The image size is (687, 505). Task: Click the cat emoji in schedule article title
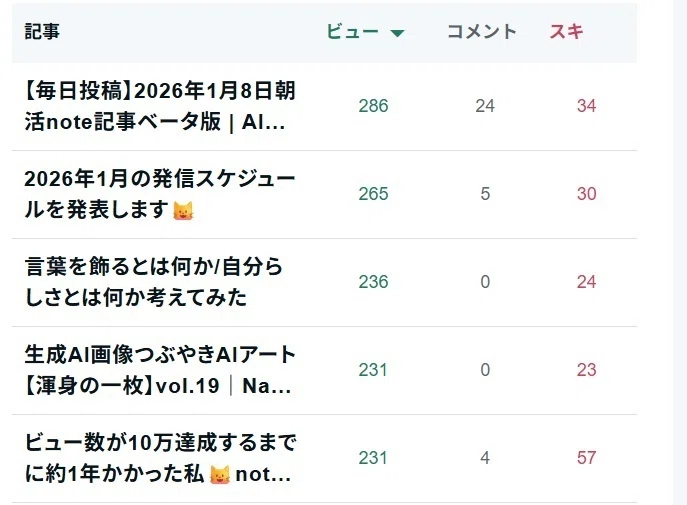183,211
